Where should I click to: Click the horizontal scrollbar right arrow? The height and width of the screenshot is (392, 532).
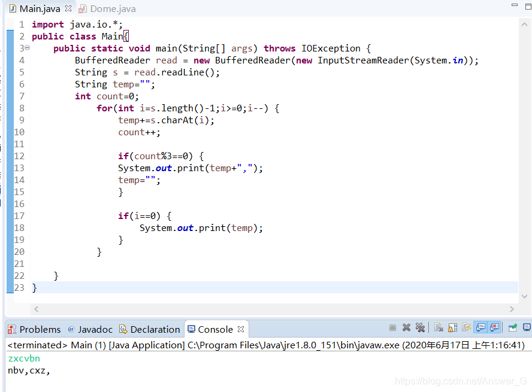tap(512, 309)
